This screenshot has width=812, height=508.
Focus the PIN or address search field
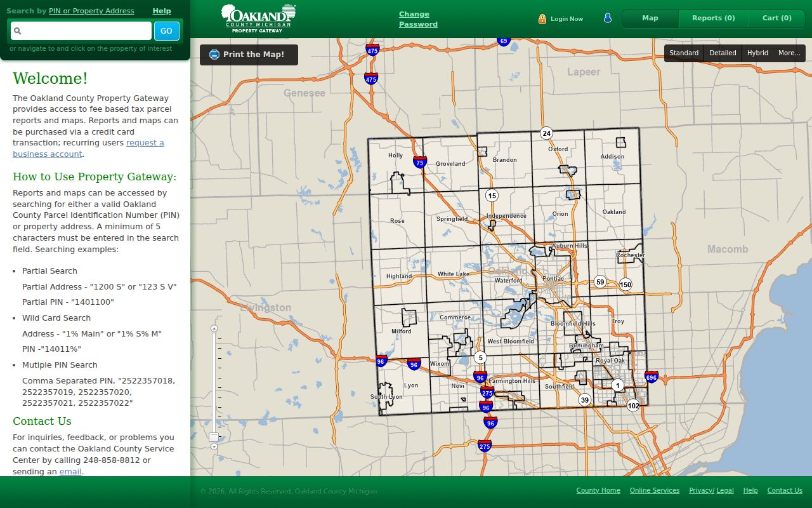click(x=81, y=30)
